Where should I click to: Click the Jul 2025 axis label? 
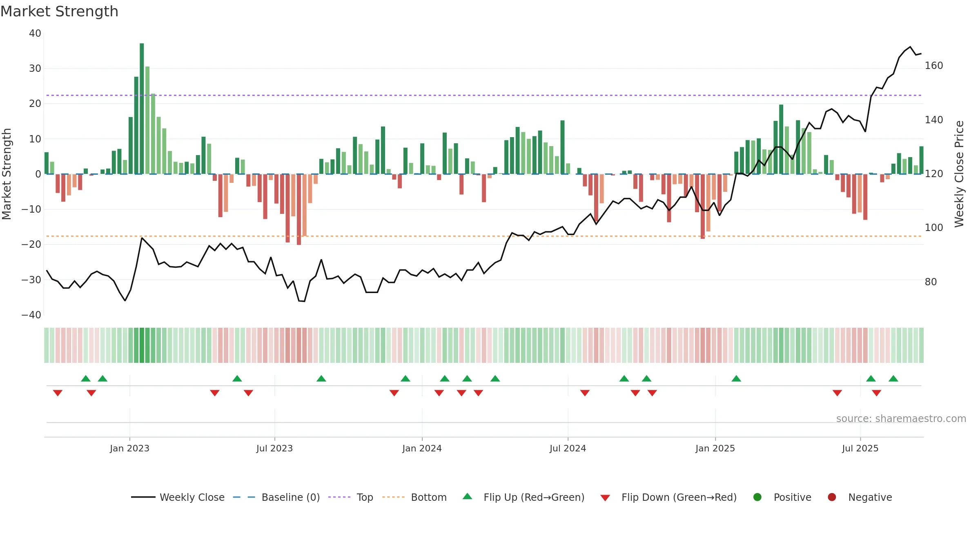pyautogui.click(x=860, y=448)
